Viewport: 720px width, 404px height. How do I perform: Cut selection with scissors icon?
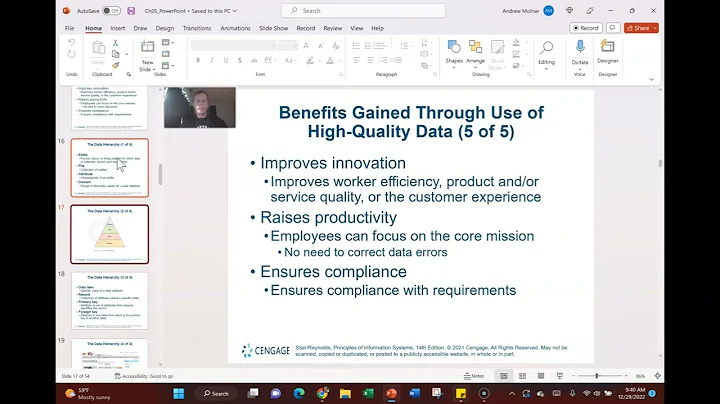[116, 43]
